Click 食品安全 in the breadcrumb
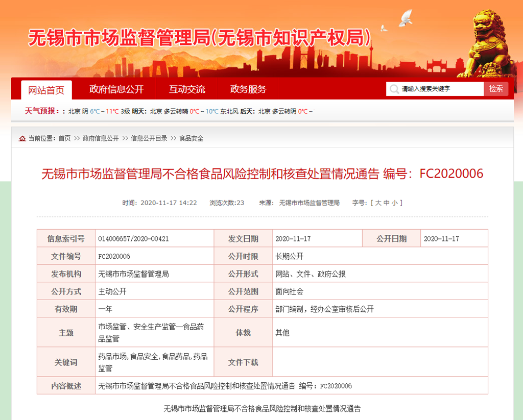 191,138
